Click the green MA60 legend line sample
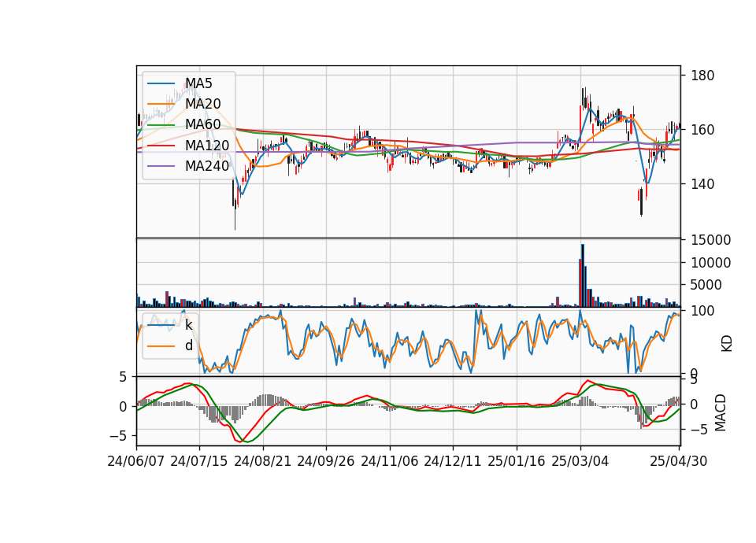 point(161,125)
